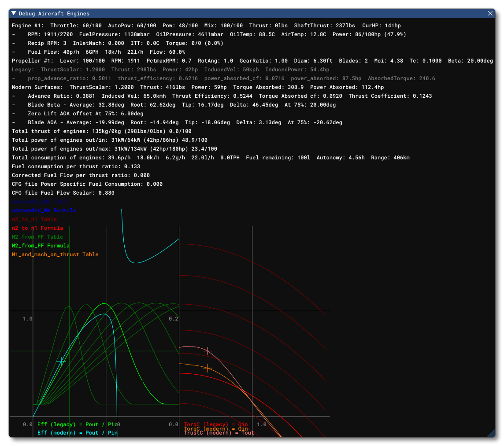Click the TorqC (legacy) = Qin label

215,424
